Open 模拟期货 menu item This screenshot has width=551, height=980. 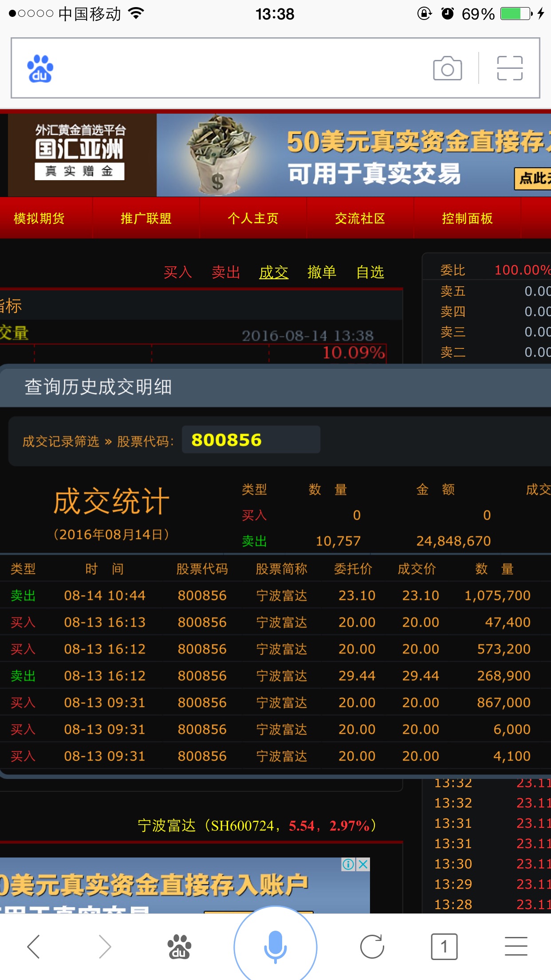39,218
